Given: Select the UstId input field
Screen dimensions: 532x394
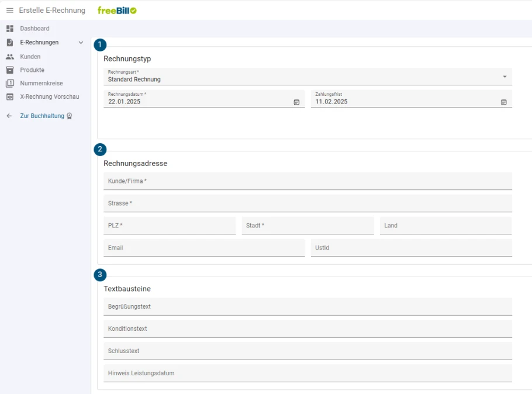Looking at the screenshot, I should [411, 248].
